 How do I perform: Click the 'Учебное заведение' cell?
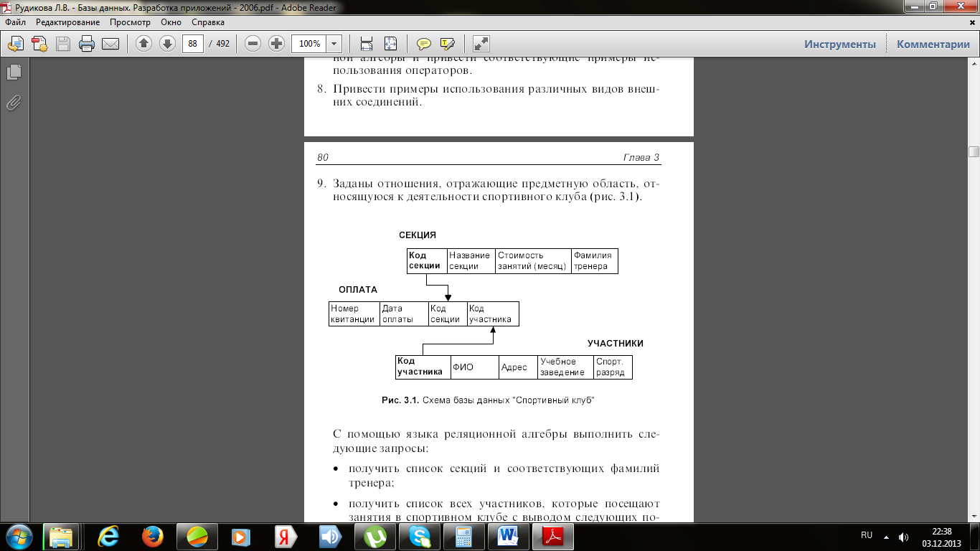[565, 367]
